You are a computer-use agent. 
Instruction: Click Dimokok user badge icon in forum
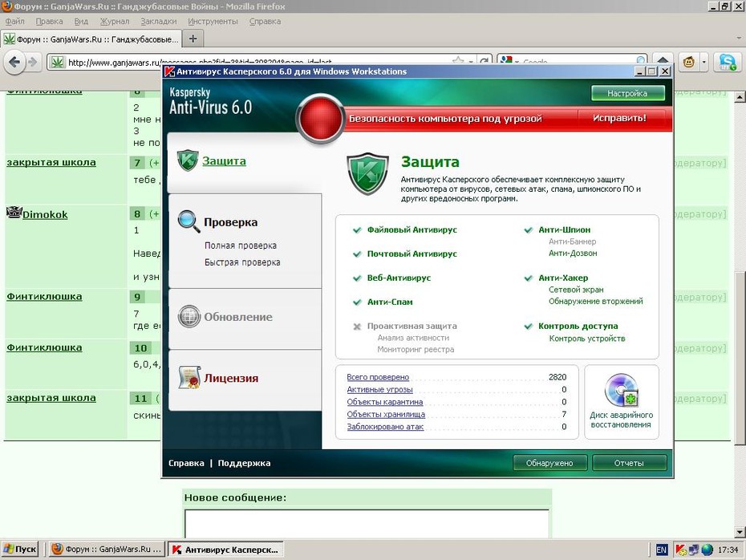tap(14, 212)
